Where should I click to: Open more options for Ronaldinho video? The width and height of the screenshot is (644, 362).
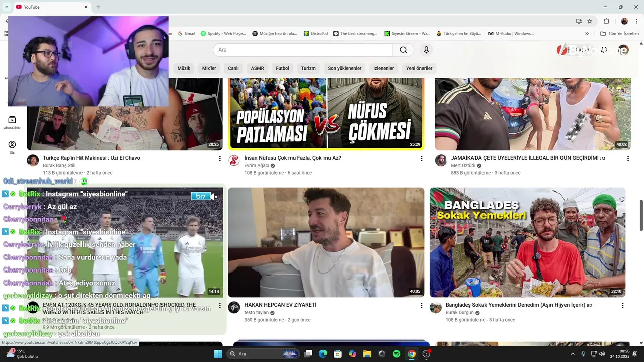[219, 305]
